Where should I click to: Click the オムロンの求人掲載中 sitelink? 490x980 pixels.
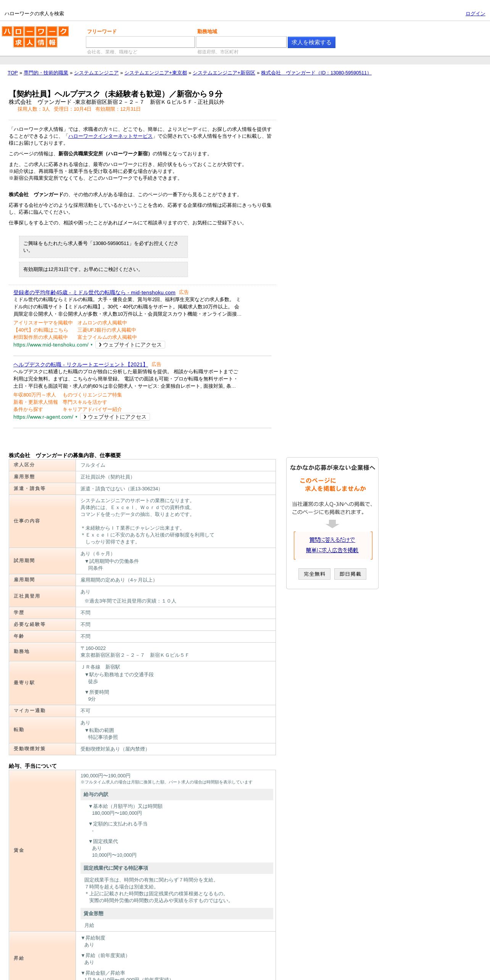[x=102, y=323]
